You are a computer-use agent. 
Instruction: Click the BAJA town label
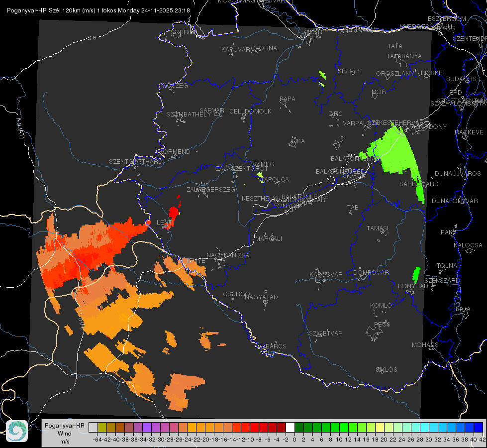pos(463,309)
